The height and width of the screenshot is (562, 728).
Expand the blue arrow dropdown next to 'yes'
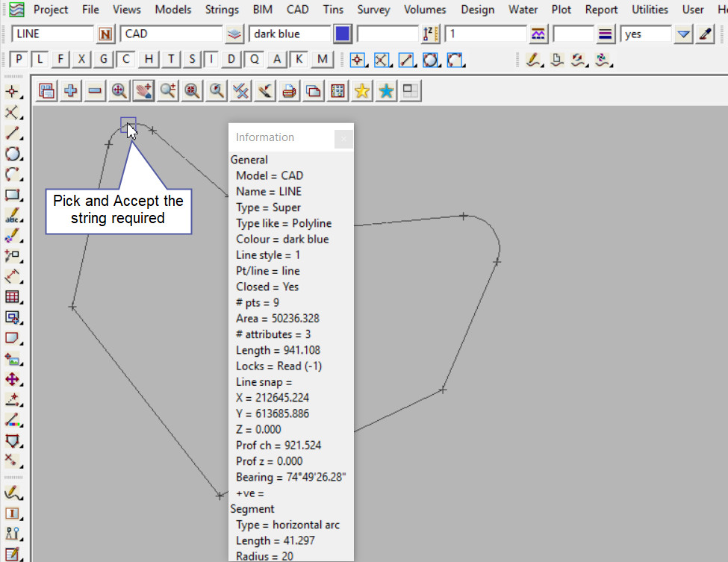tap(683, 34)
